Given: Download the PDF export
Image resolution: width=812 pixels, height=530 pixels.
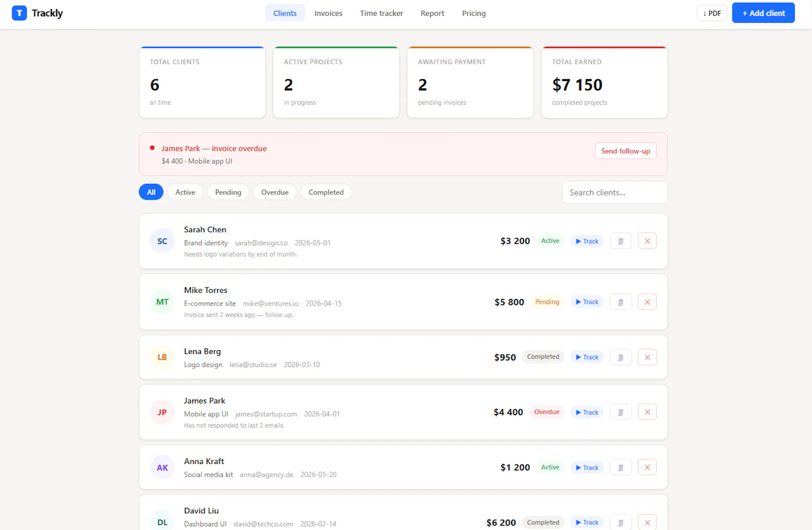Looking at the screenshot, I should click(712, 13).
